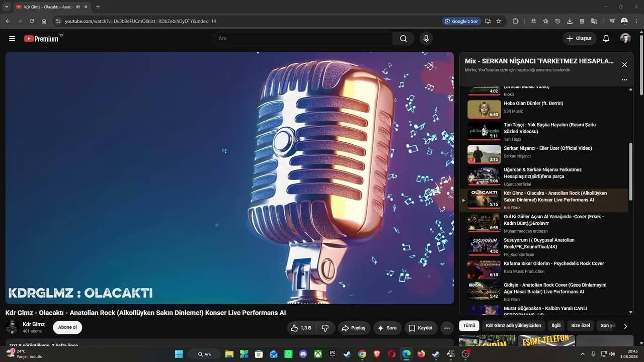
Task: View site information in address bar
Action: pyautogui.click(x=58, y=21)
